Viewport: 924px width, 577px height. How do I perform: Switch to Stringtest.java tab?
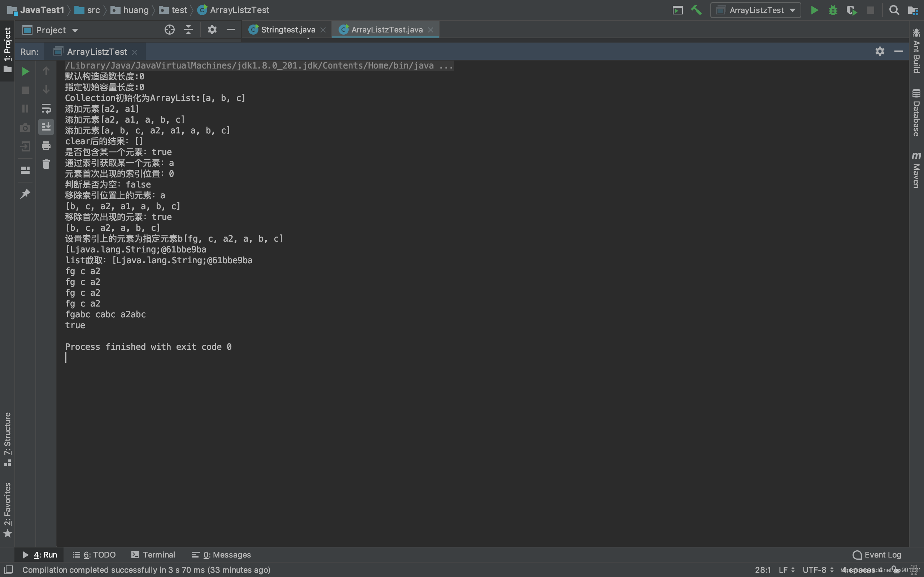coord(288,30)
